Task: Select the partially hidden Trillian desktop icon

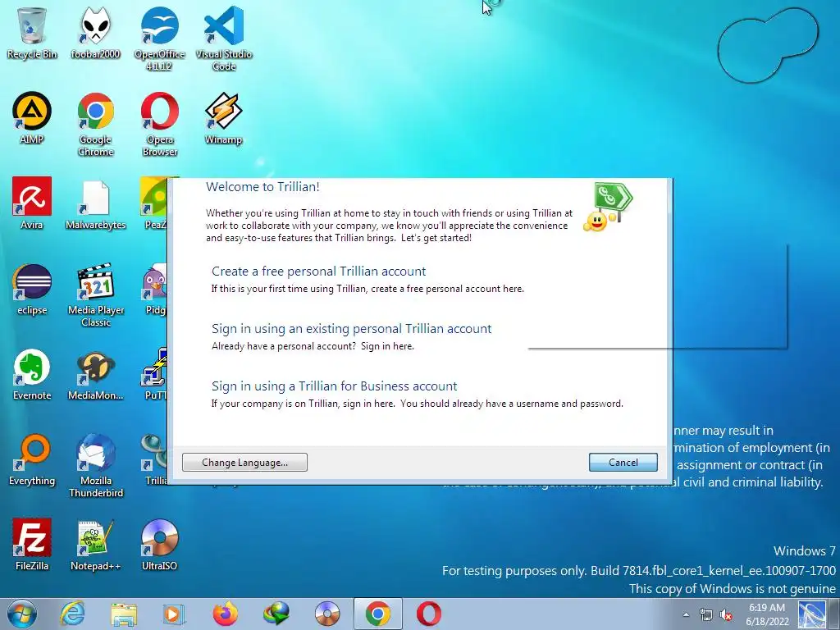Action: (154, 459)
